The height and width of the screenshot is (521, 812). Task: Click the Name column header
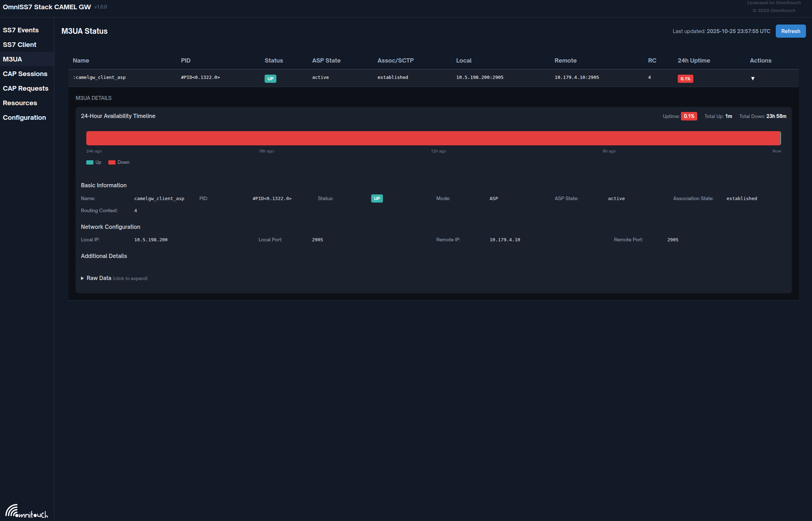81,61
